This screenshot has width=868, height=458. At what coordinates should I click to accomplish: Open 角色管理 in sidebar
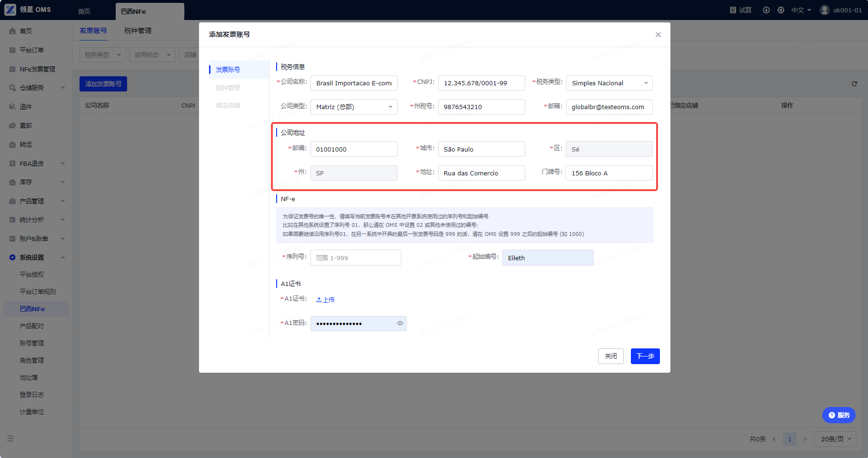32,360
